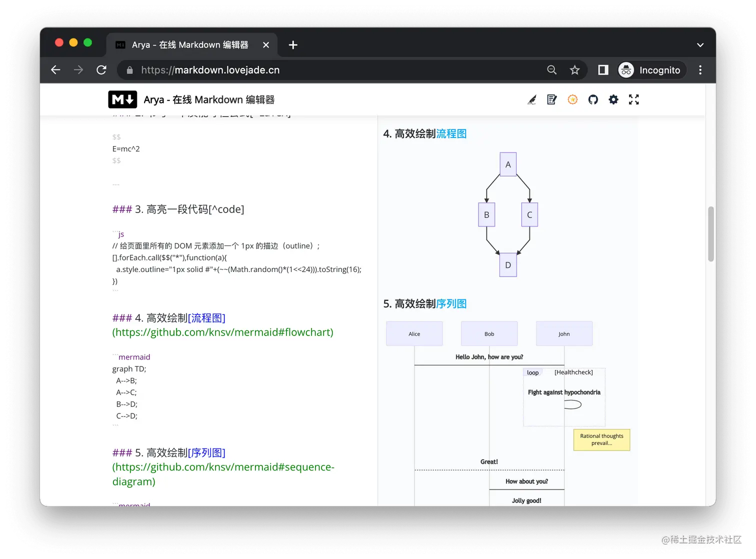756x559 pixels.
Task: Click the Markdown logo in the header
Action: point(122,99)
